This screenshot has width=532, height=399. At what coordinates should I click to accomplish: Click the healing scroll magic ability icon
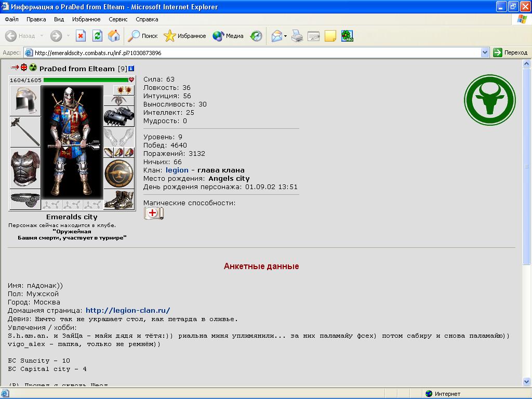pyautogui.click(x=154, y=214)
